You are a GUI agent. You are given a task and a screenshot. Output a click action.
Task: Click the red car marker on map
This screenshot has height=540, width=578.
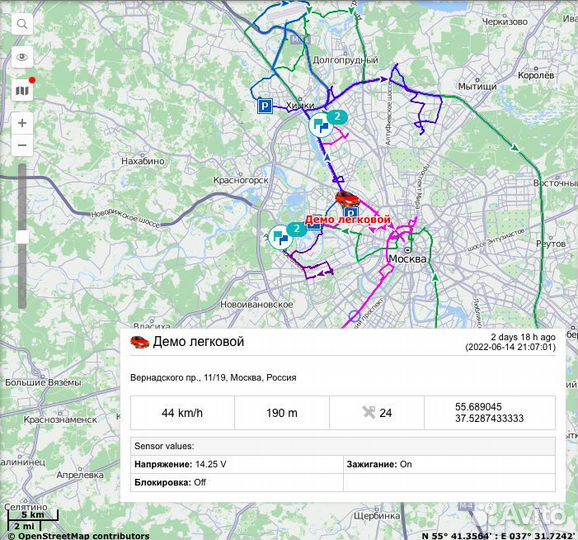pyautogui.click(x=347, y=199)
